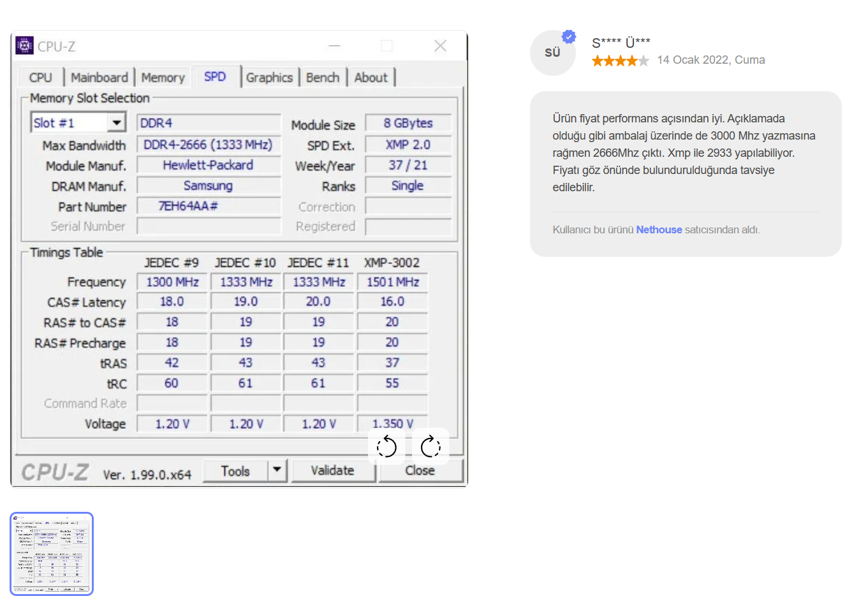
Task: Click the Close button
Action: click(420, 470)
